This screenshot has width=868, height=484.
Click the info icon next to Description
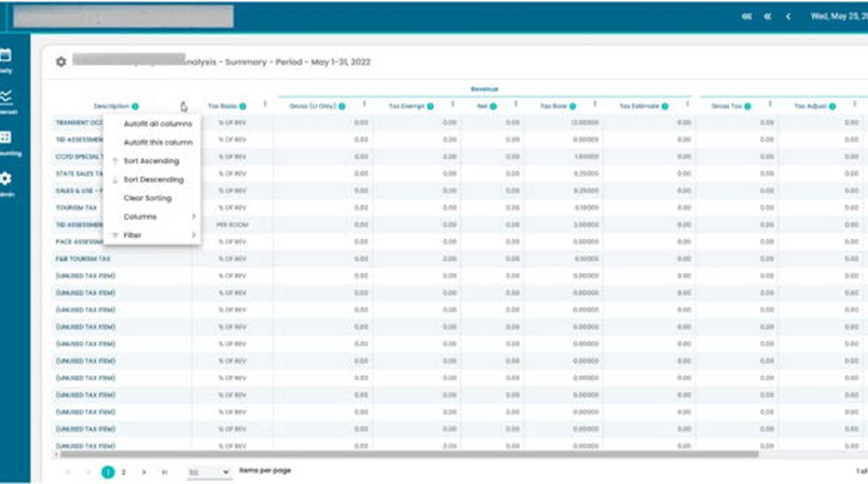tap(135, 106)
